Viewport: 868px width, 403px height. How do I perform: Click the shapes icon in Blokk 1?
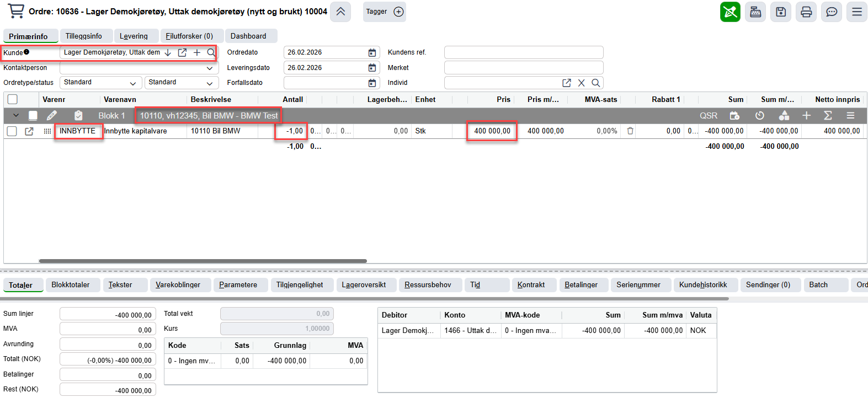click(784, 115)
